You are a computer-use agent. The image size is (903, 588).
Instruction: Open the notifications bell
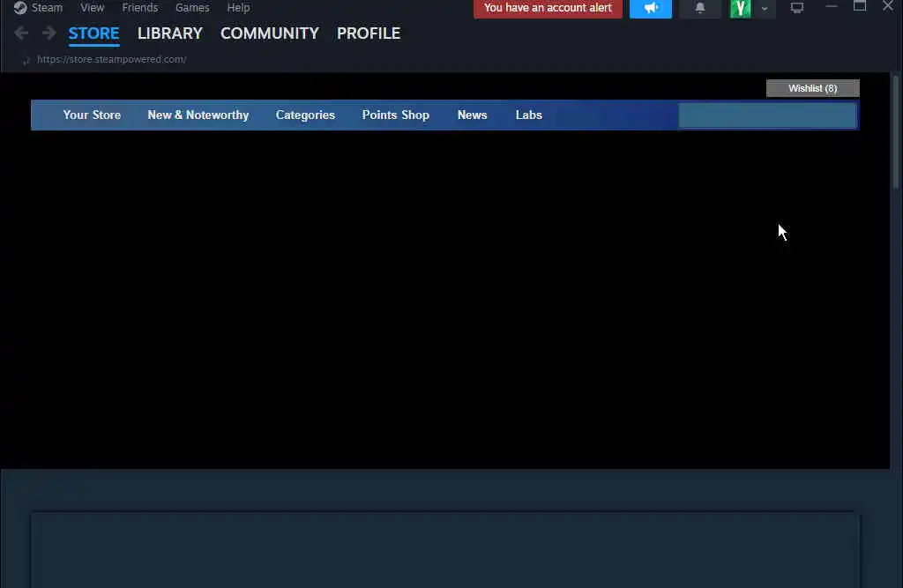pos(699,8)
